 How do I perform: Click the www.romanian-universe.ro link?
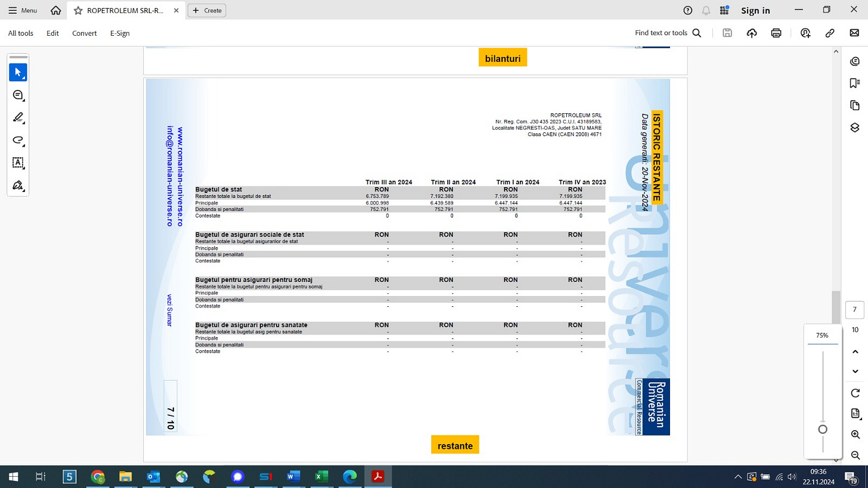(180, 176)
